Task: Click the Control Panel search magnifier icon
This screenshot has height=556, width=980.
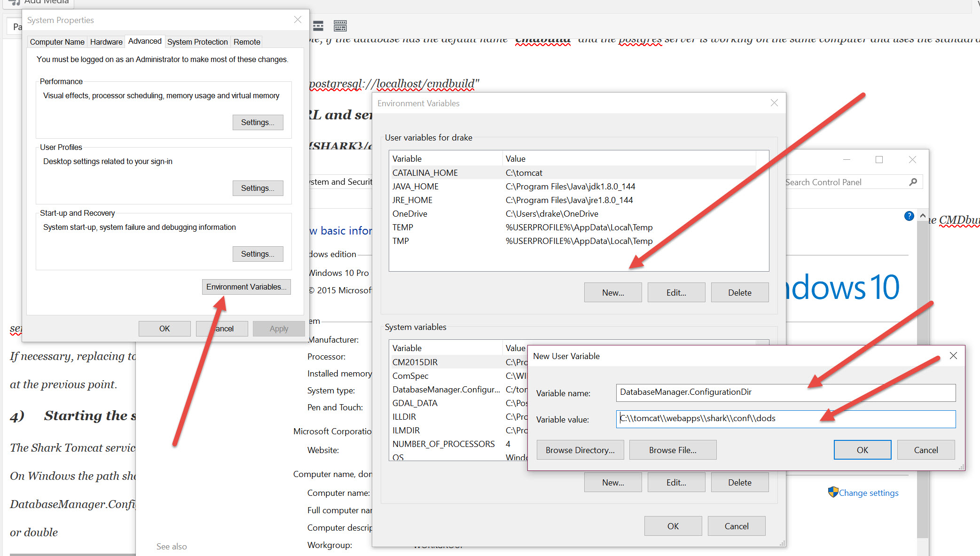Action: click(x=913, y=182)
